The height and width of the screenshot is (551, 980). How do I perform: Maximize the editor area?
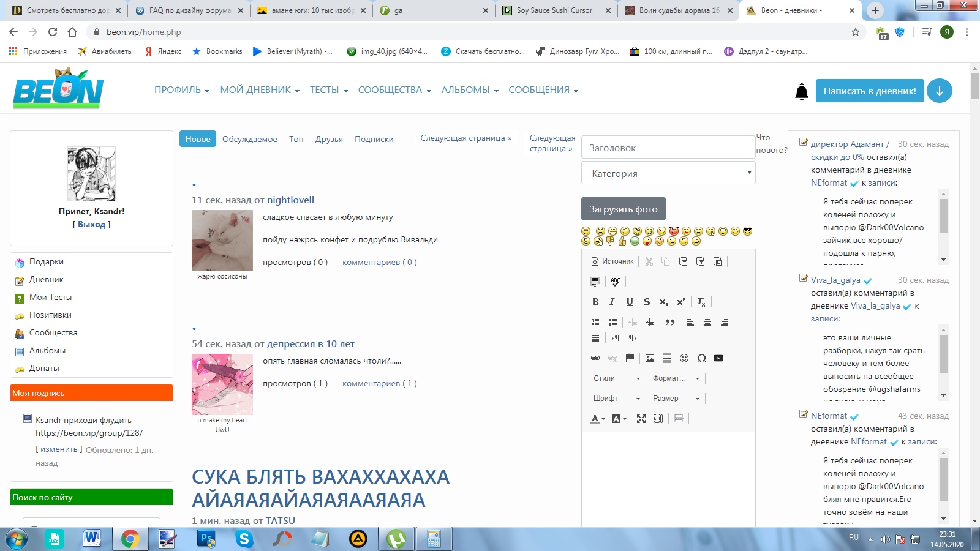tap(641, 419)
